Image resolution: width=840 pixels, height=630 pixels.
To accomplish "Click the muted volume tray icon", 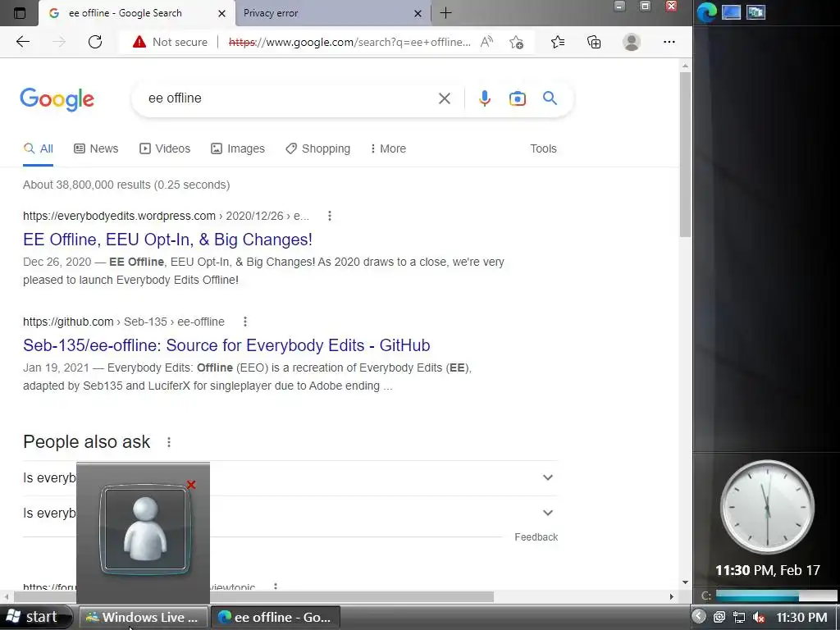I will (759, 617).
